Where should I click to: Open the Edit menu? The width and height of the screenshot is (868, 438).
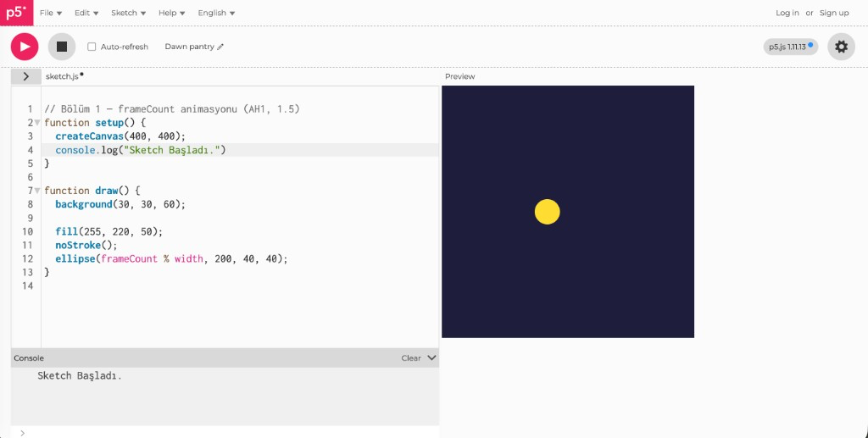point(86,13)
